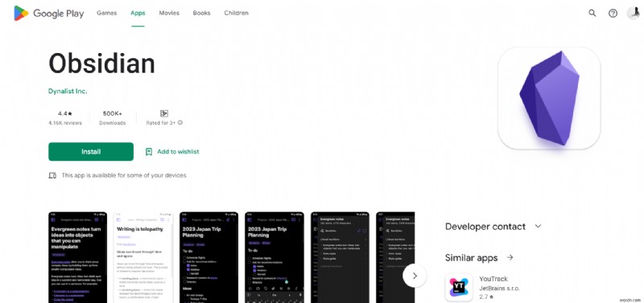Select the Apps tab
This screenshot has width=644, height=303.
click(138, 13)
